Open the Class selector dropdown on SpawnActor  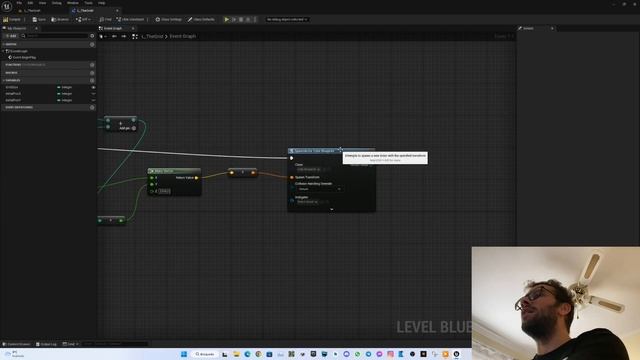[310, 169]
